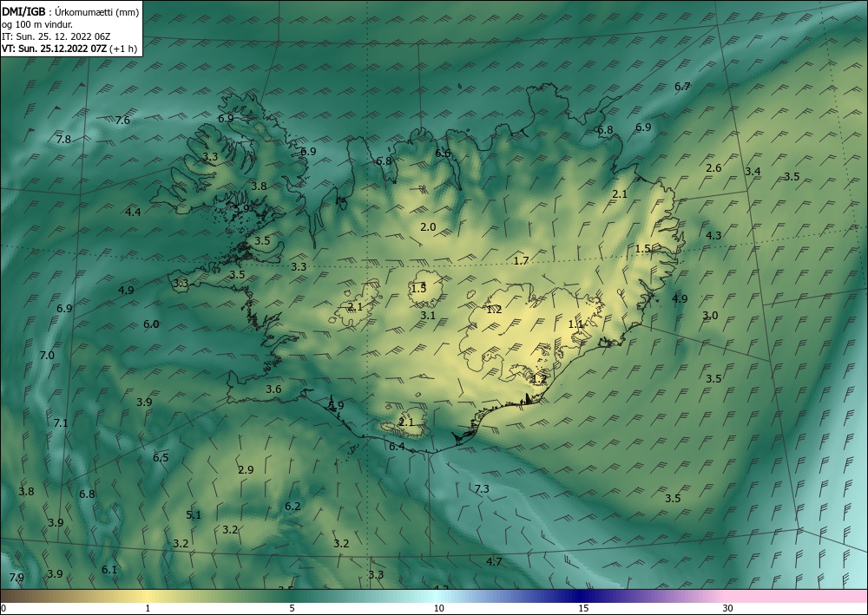
Task: Click the map value 6.4
Action: [x=397, y=447]
